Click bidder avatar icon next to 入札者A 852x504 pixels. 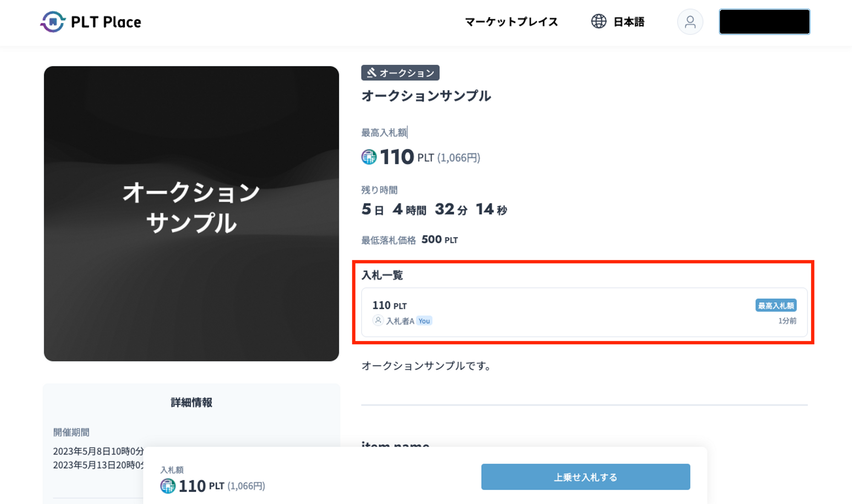click(378, 320)
